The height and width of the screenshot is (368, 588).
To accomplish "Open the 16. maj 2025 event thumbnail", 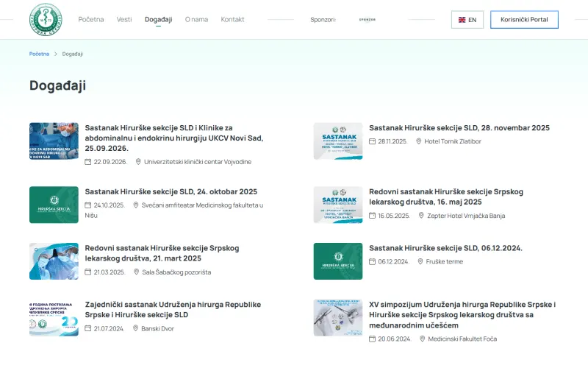I will coord(338,205).
